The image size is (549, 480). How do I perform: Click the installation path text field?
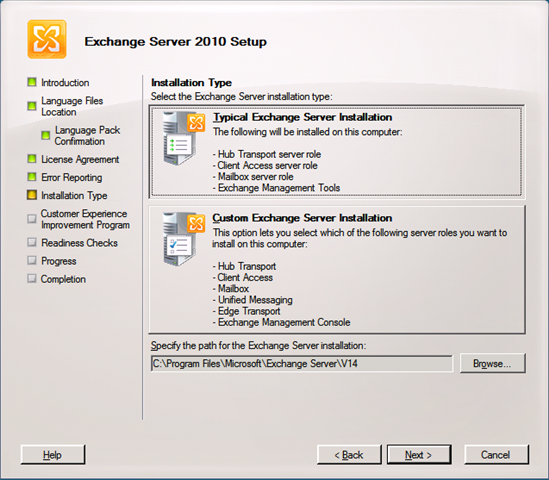[302, 364]
